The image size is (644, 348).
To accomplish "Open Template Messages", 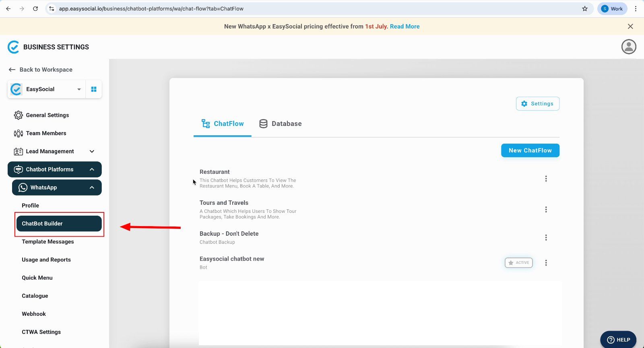I will pyautogui.click(x=48, y=241).
